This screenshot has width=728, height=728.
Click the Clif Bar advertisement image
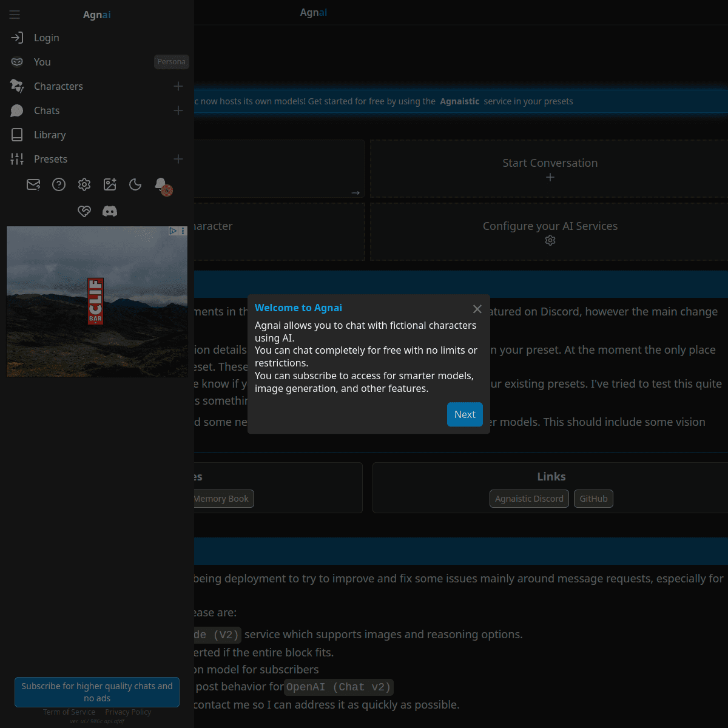click(x=97, y=302)
